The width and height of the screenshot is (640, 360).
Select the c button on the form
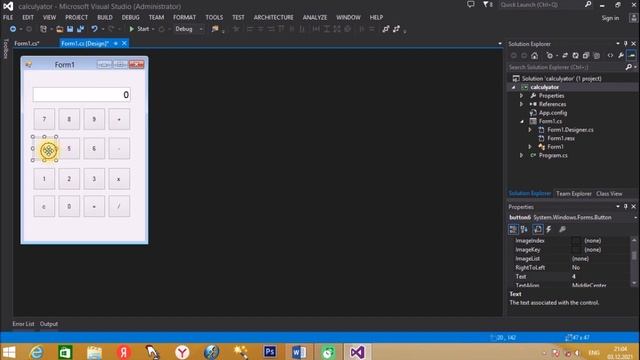44,206
